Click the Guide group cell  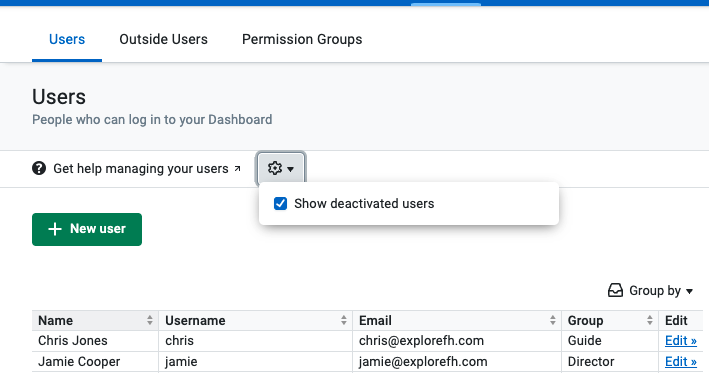610,341
